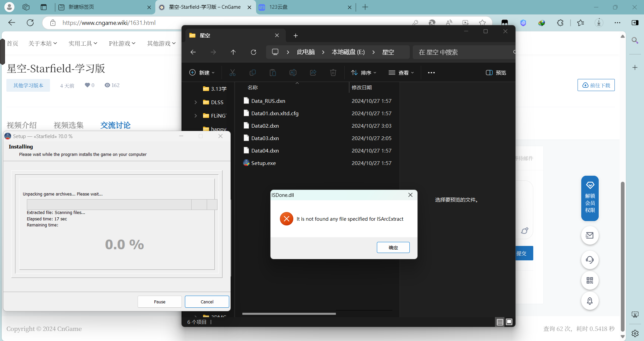Click 确定 in the ISDone.dll error dialog
The height and width of the screenshot is (341, 644).
(393, 248)
